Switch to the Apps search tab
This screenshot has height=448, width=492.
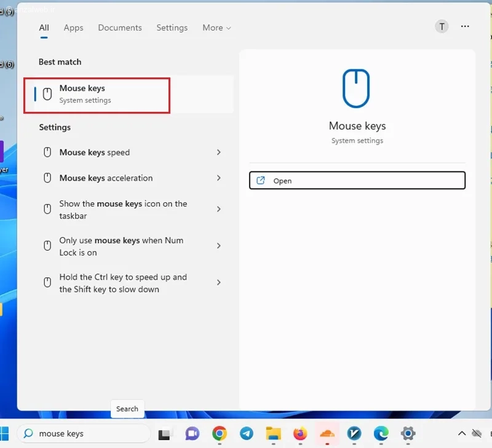click(x=73, y=28)
